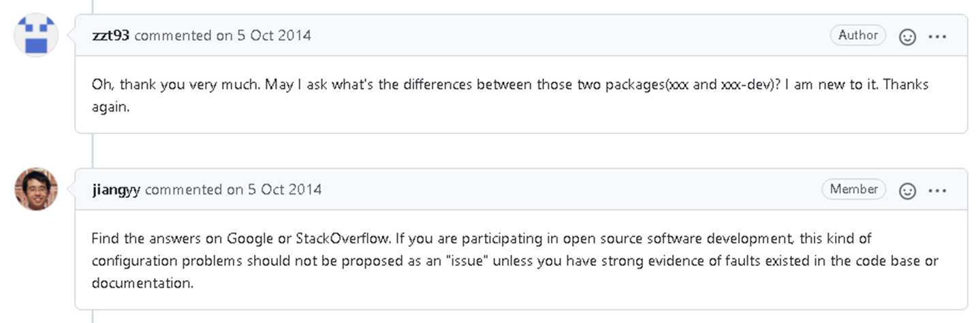Click the Author badge

pyautogui.click(x=857, y=35)
